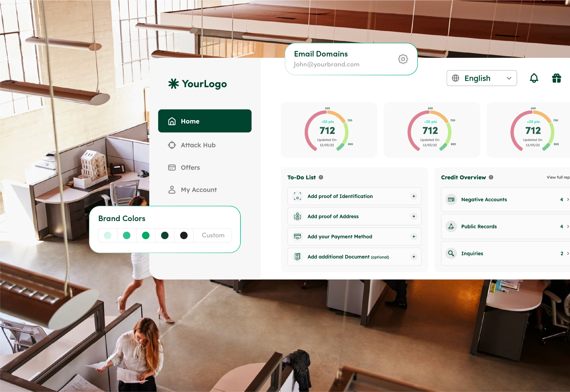Expand Add proof of Address plus
This screenshot has height=392, width=570.
[414, 216]
